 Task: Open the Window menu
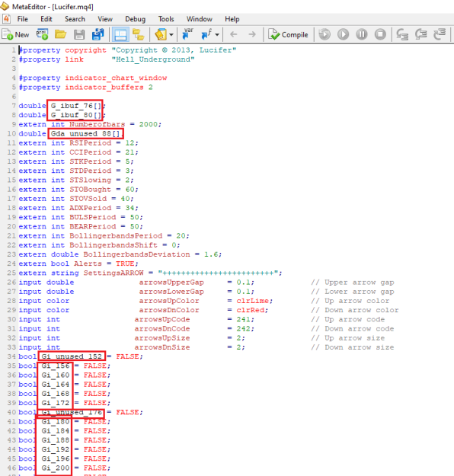(x=200, y=19)
